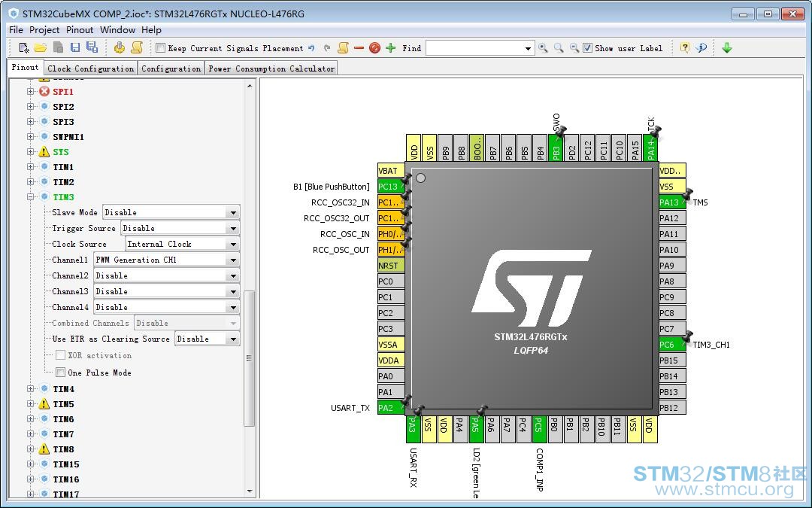
Task: Click the green PA13 pin on chip
Action: (672, 202)
